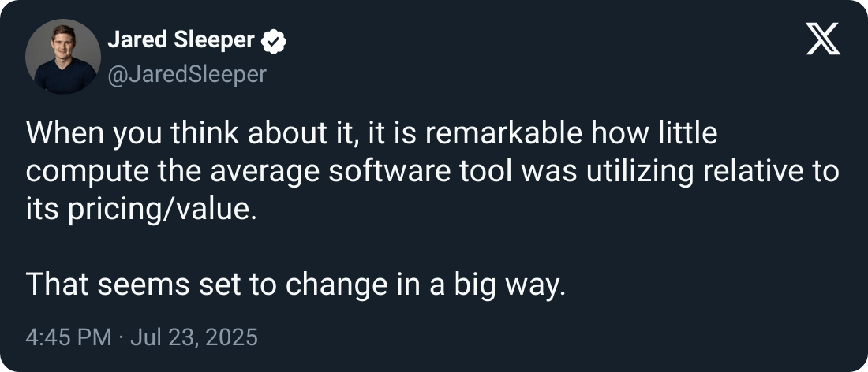Click the text "pricing/value."
The height and width of the screenshot is (372, 868).
tap(163, 210)
